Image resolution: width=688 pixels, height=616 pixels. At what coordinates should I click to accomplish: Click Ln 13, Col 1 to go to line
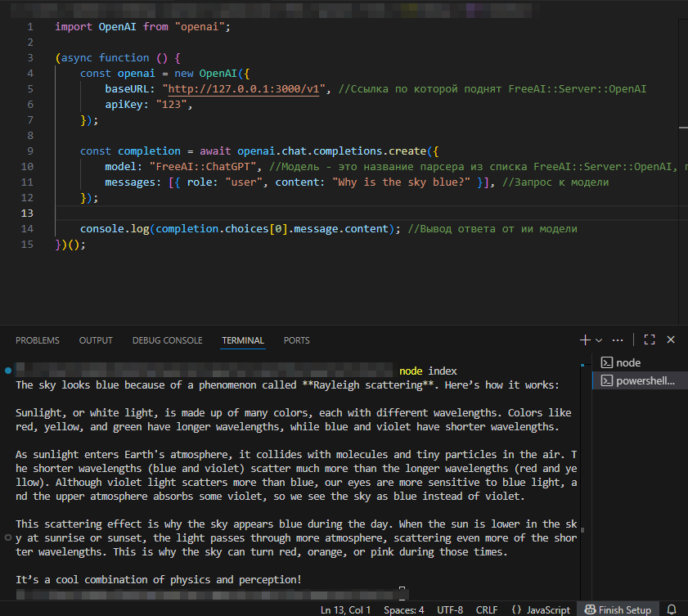(x=345, y=609)
